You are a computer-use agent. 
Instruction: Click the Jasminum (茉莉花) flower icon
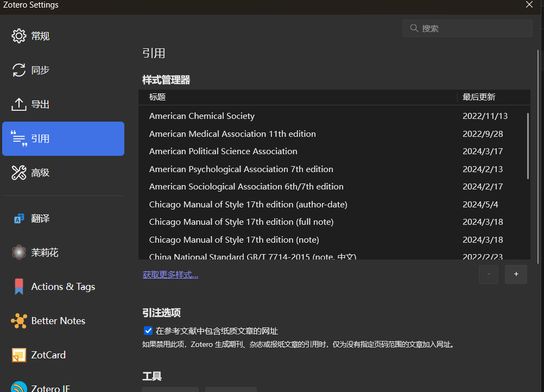(x=19, y=252)
